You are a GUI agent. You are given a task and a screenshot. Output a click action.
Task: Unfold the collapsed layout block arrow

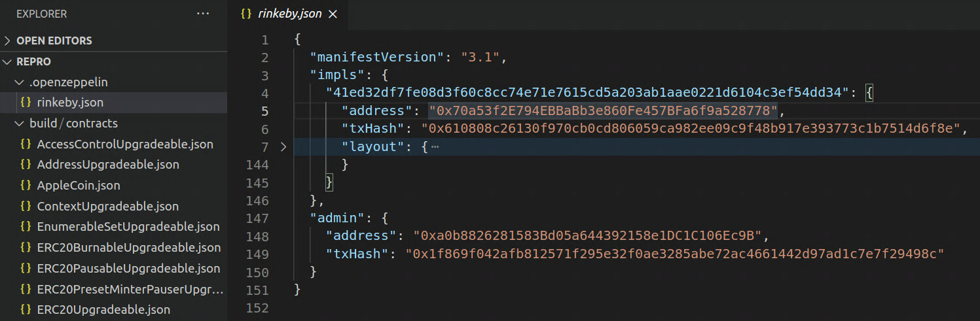[x=283, y=147]
